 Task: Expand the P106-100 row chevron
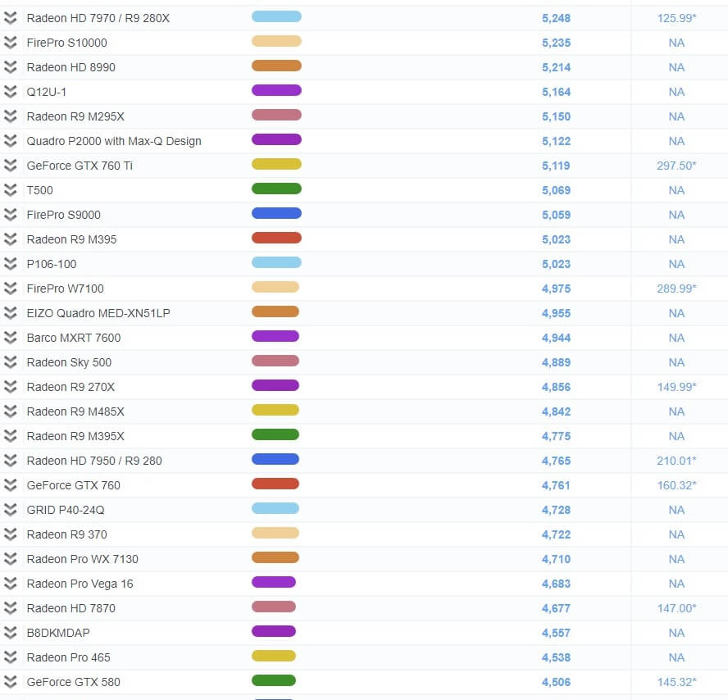pos(10,264)
